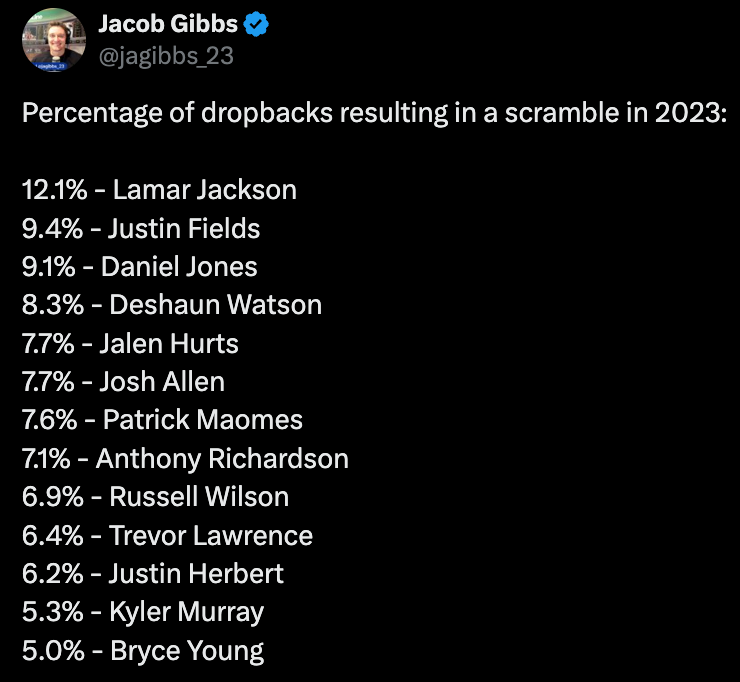Click the 8.3% Deshaun Watson line

(x=172, y=305)
